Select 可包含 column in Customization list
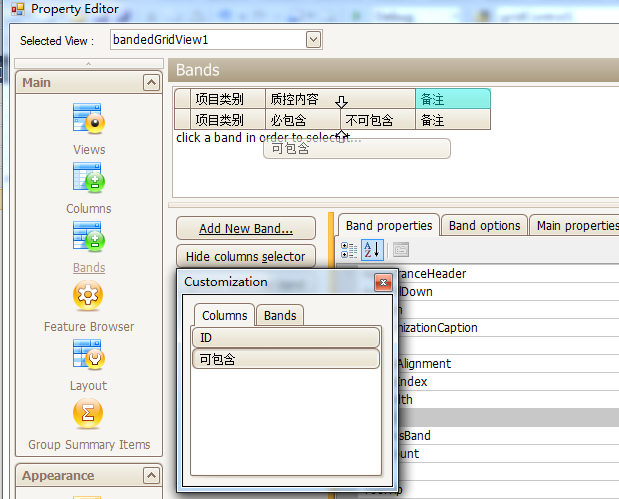The height and width of the screenshot is (499, 619). tap(286, 359)
